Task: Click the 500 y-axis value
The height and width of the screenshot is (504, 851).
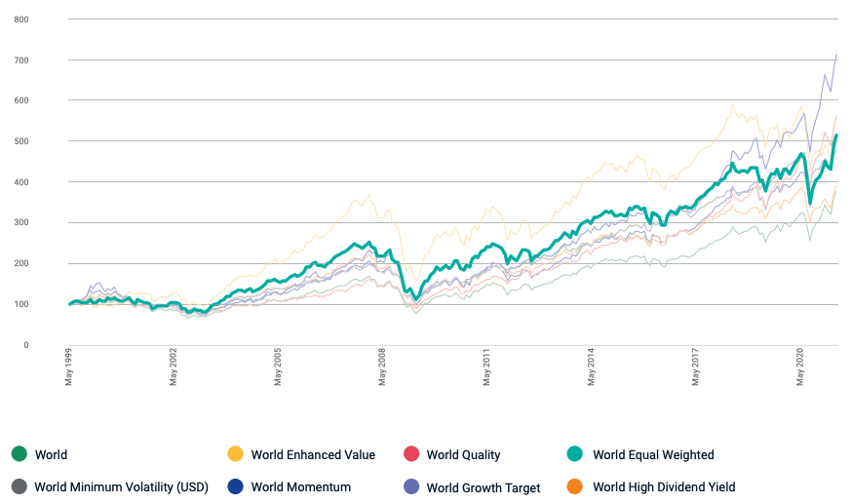Action: 21,141
